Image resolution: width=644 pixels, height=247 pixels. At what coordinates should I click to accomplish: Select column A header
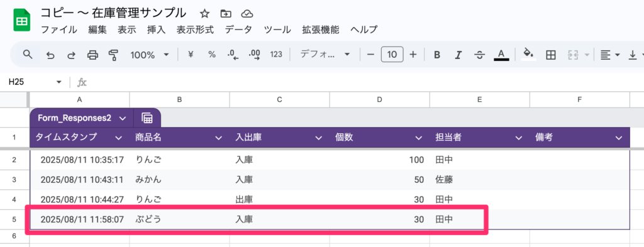point(79,99)
